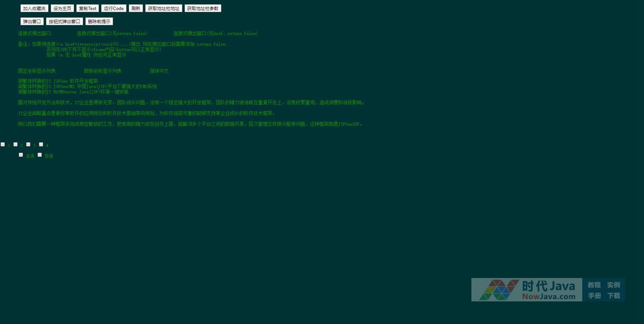Run the code with 运行Code button
644x324 pixels.
[x=113, y=9]
